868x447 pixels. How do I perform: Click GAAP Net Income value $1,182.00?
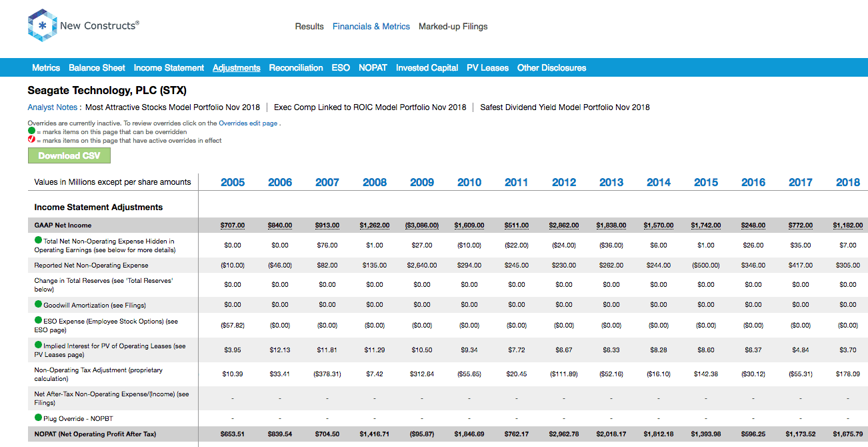[848, 226]
